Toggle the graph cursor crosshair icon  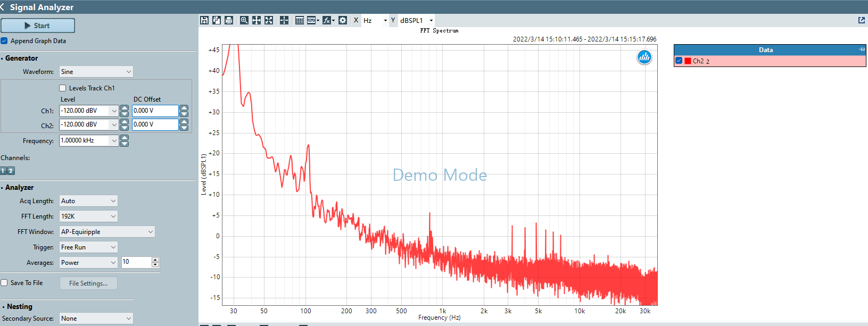pyautogui.click(x=284, y=20)
